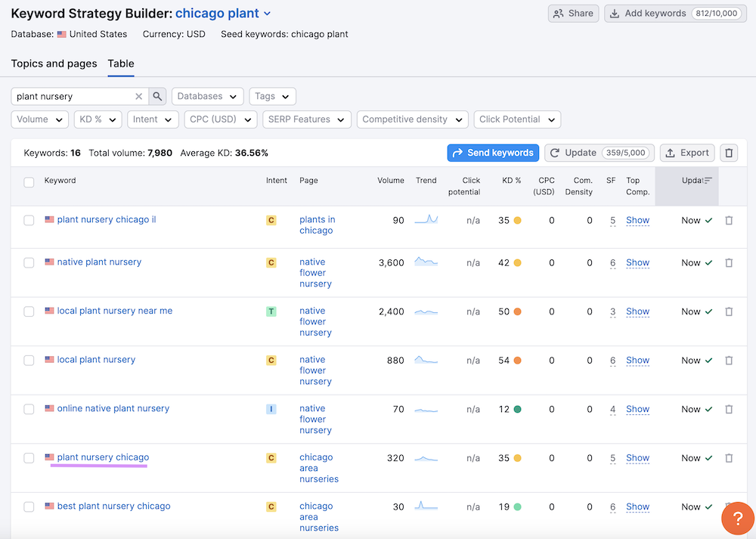Viewport: 756px width, 539px height.
Task: Select the Table tab
Action: pyautogui.click(x=121, y=64)
